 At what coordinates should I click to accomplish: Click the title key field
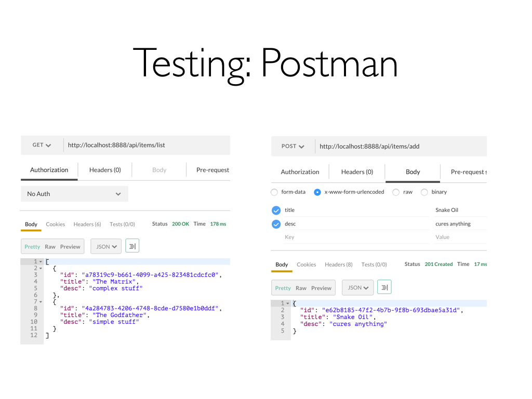(x=356, y=210)
